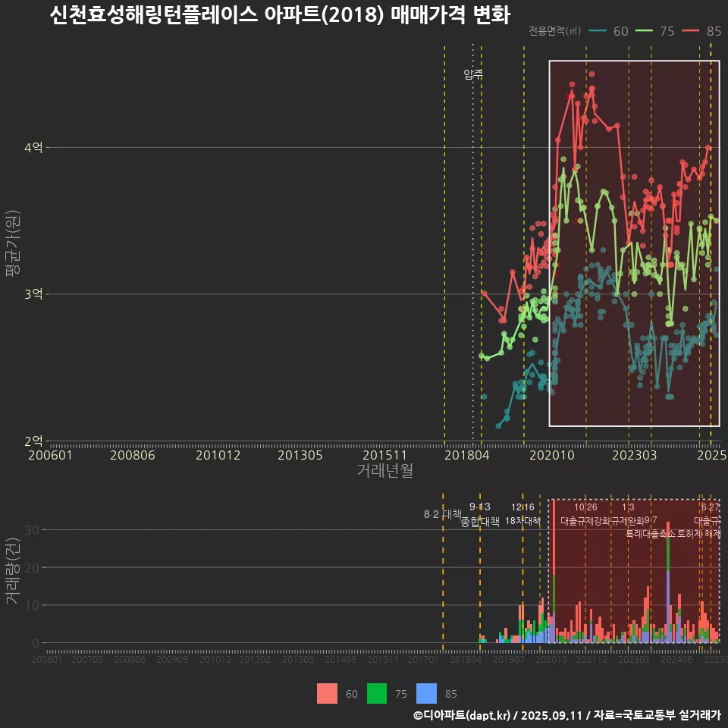The height and width of the screenshot is (728, 728).
Task: Click the green 75 bar legend square
Action: (377, 694)
